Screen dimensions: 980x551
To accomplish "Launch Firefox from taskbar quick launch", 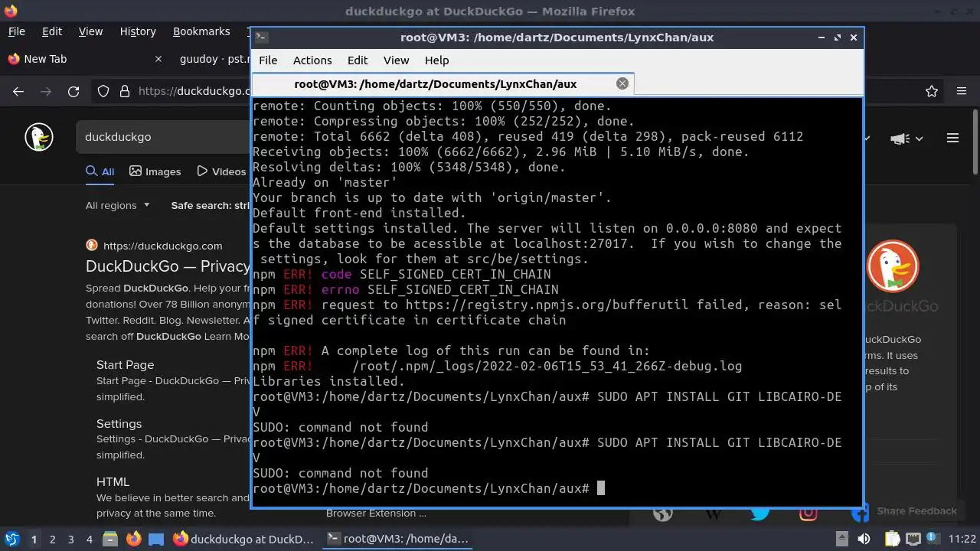I will (x=133, y=539).
